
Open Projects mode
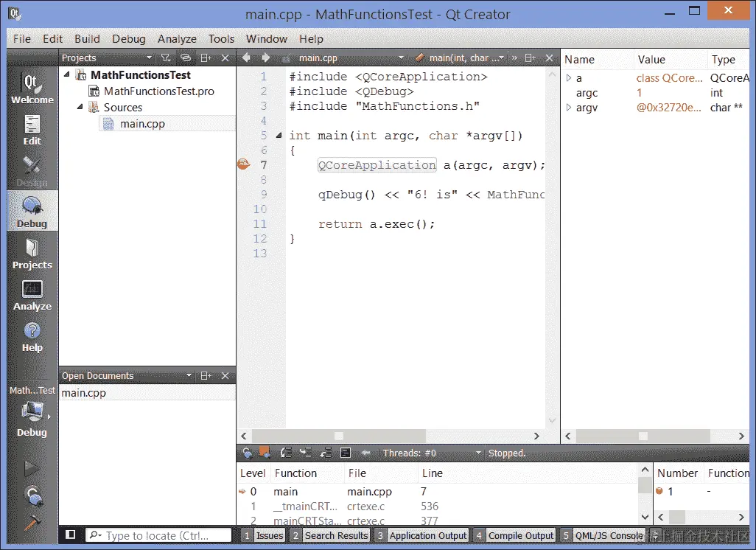point(32,253)
